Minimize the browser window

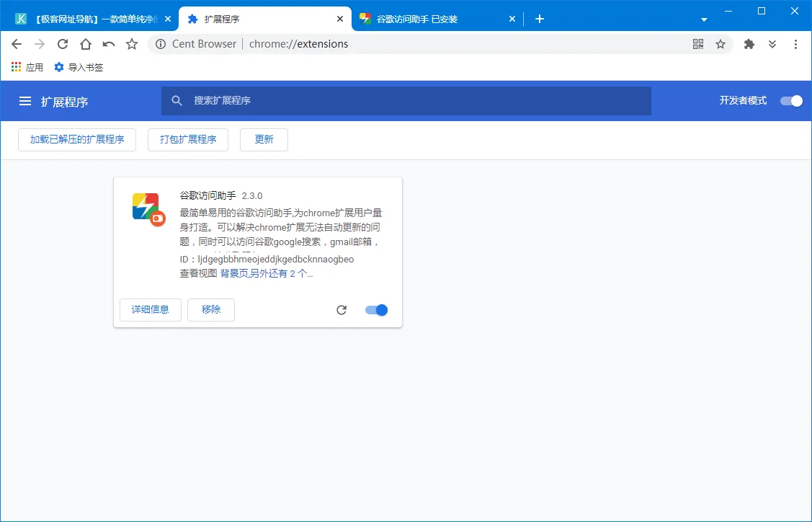(x=728, y=11)
